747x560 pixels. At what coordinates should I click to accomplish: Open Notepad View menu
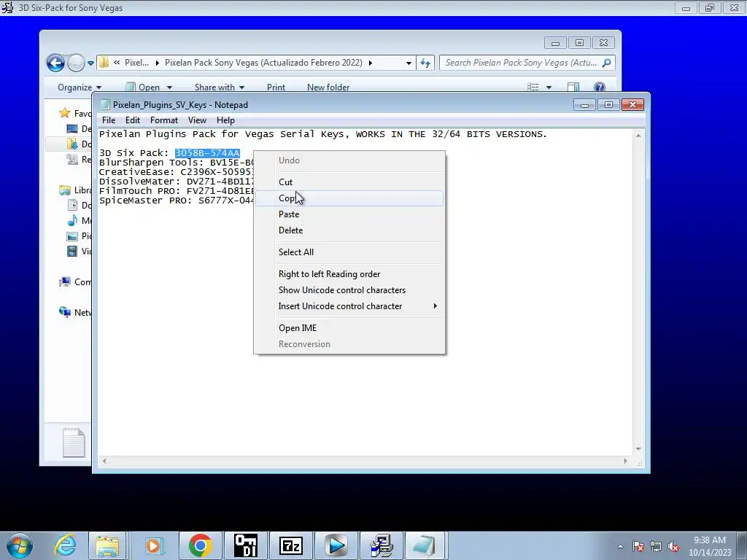click(x=197, y=120)
